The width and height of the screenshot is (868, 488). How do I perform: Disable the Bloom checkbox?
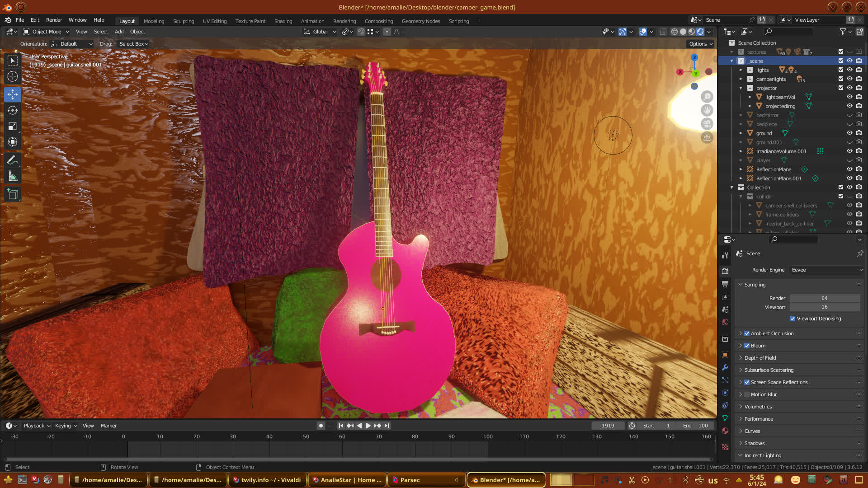747,346
